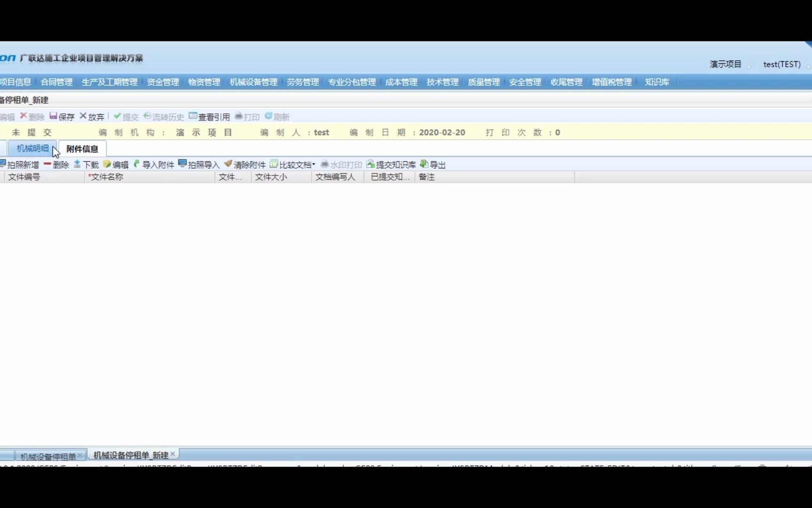Open 安全管理 menu
The height and width of the screenshot is (508, 812).
click(x=525, y=82)
